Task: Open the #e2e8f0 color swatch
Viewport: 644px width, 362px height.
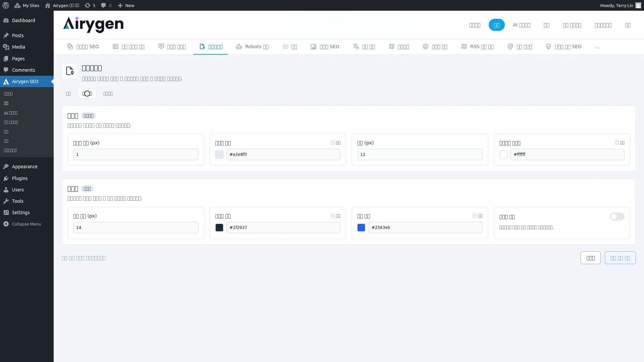Action: pos(219,155)
